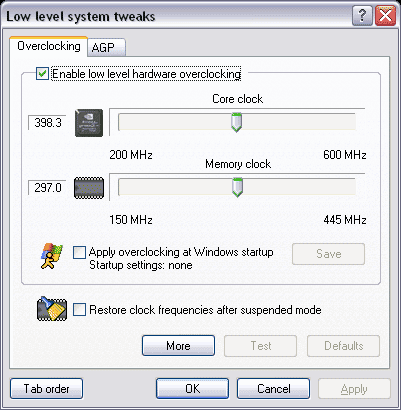Click the More button

coord(178,346)
